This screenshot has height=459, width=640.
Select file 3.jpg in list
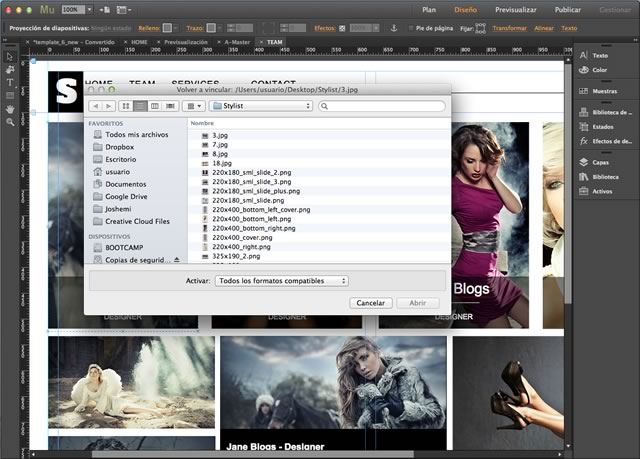coord(320,135)
